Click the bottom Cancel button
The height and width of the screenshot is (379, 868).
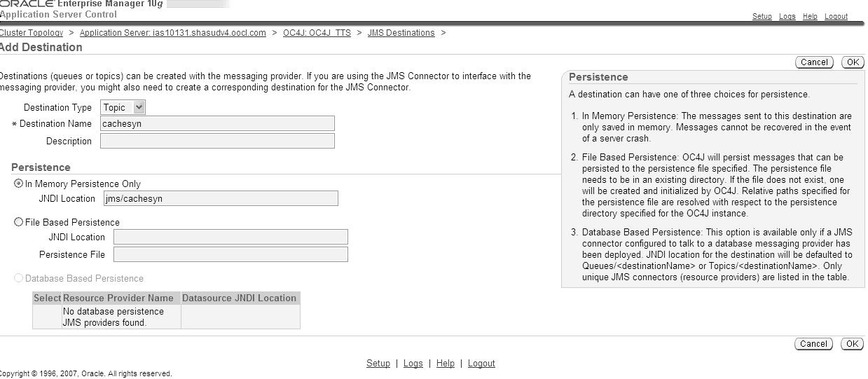click(x=814, y=344)
